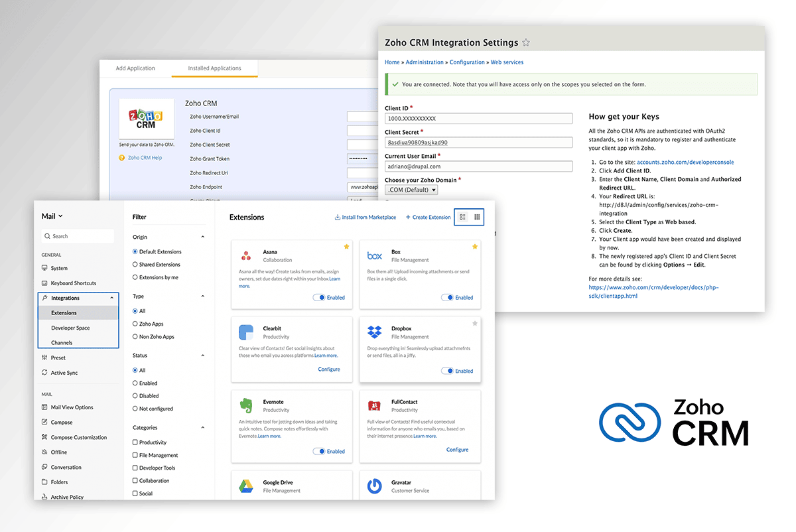Click the Clearbit app icon

246,332
